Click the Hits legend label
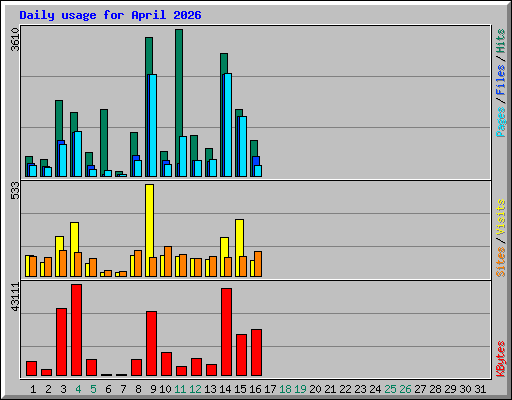The height and width of the screenshot is (400, 512). click(x=501, y=41)
